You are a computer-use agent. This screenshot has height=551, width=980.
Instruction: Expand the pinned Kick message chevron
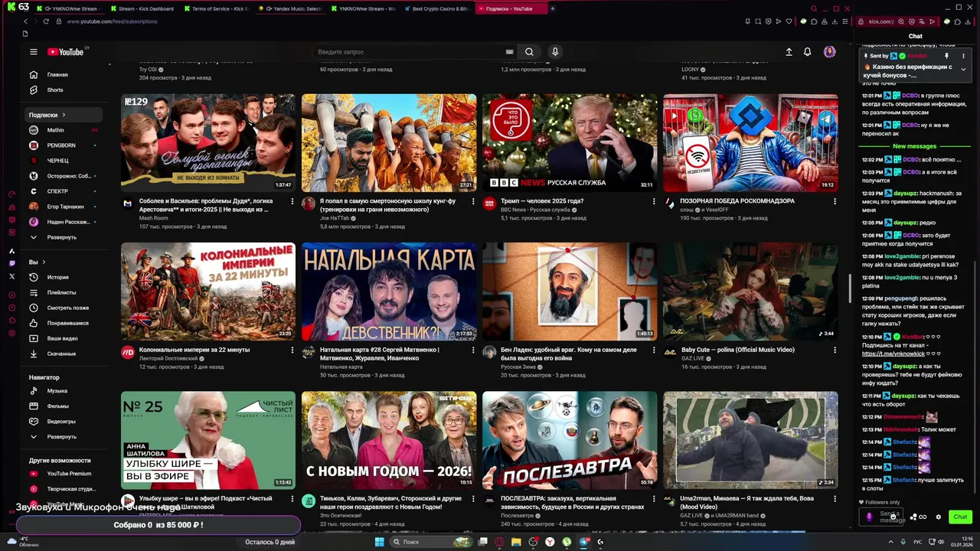click(x=963, y=70)
